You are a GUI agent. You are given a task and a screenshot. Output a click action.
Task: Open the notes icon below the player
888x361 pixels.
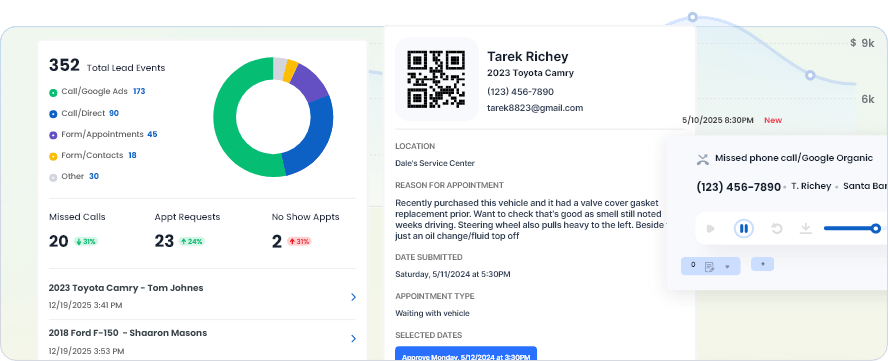point(709,266)
